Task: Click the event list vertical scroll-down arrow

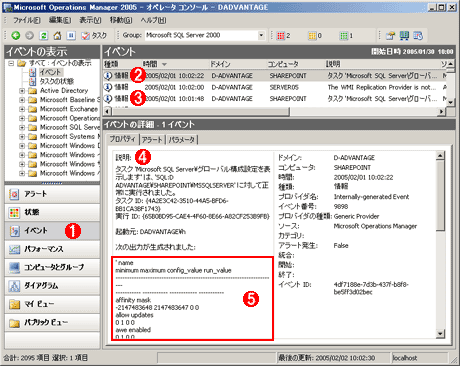Action: [x=450, y=102]
